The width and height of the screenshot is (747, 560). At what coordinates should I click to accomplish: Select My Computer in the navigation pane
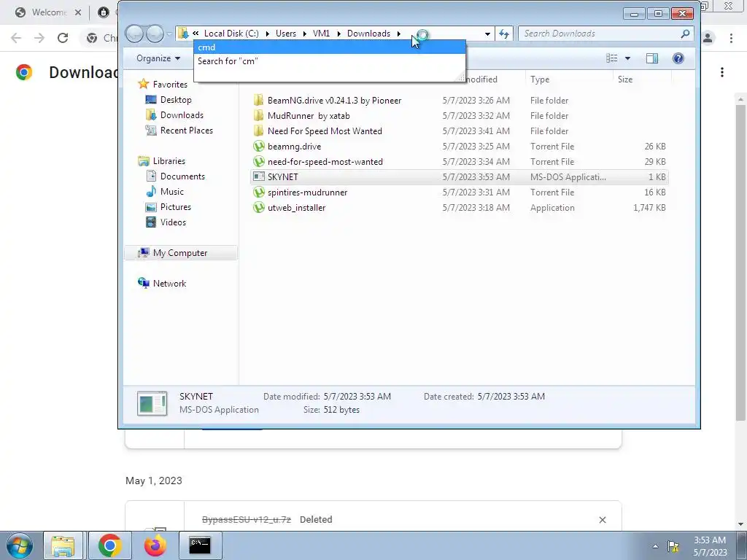click(181, 253)
